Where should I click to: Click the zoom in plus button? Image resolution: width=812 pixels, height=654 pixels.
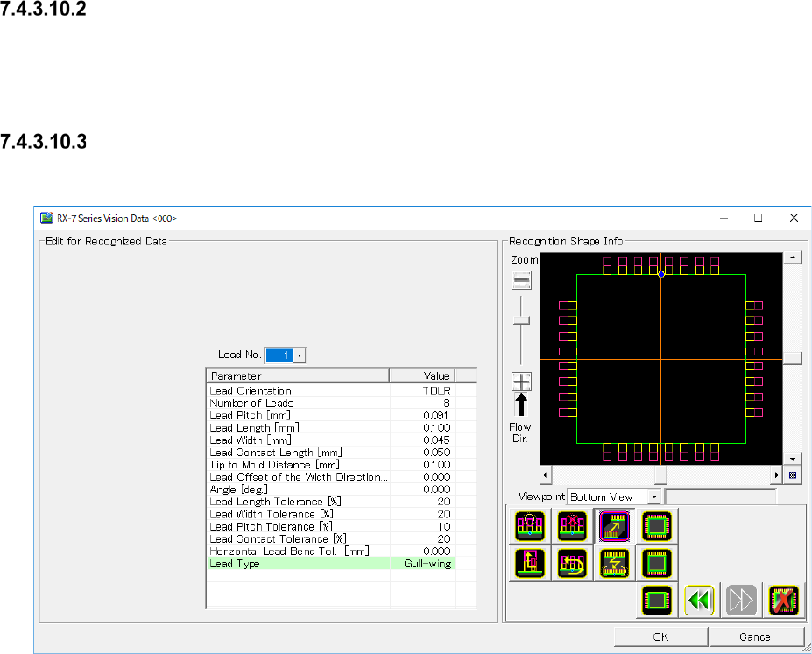[522, 382]
